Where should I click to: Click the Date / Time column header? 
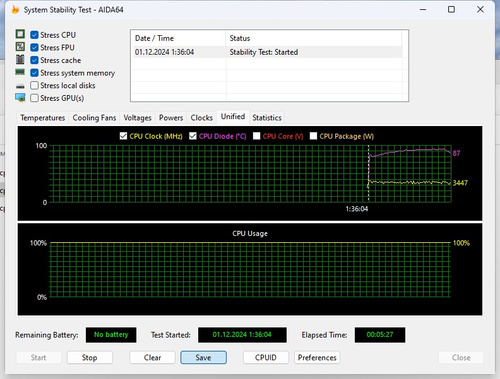178,38
